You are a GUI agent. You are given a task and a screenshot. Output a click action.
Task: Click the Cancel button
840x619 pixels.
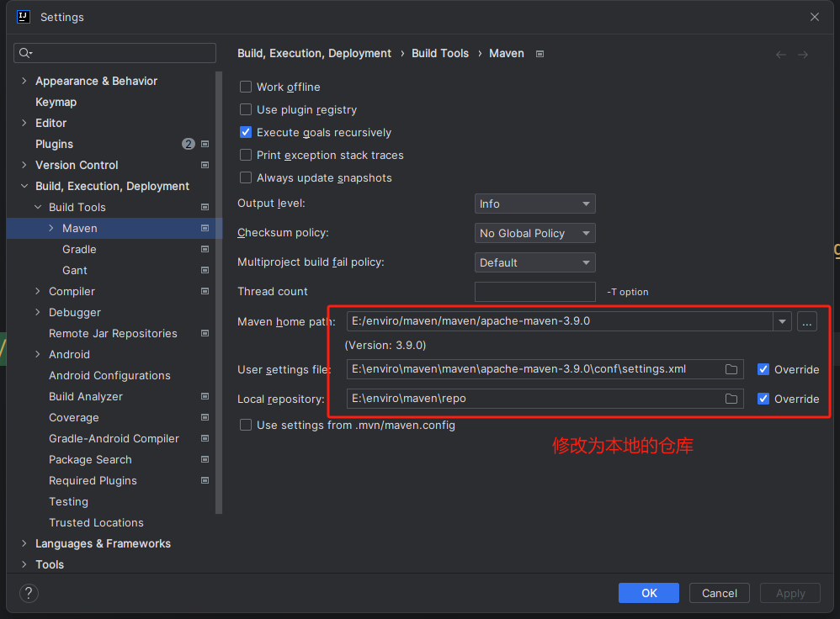tap(719, 593)
